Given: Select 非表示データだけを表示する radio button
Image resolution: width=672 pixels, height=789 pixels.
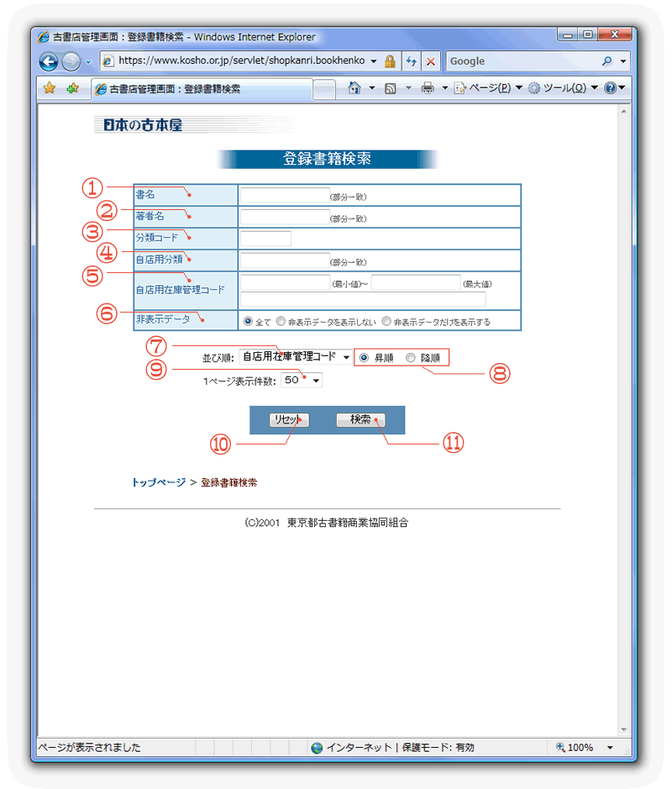Looking at the screenshot, I should (x=386, y=321).
